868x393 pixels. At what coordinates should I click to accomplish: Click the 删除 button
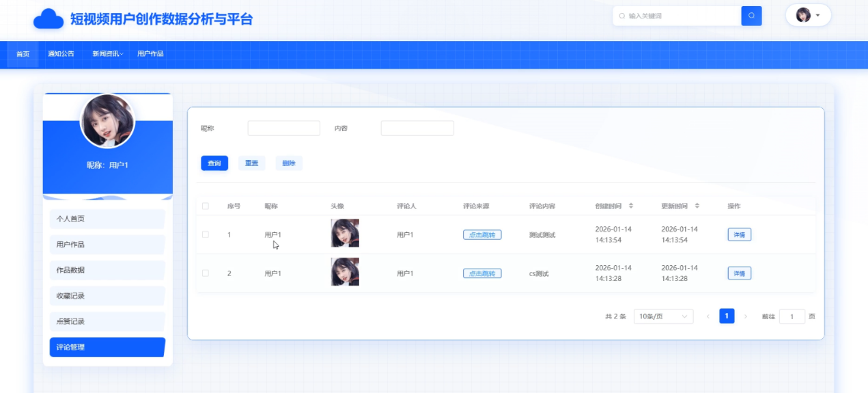click(289, 163)
